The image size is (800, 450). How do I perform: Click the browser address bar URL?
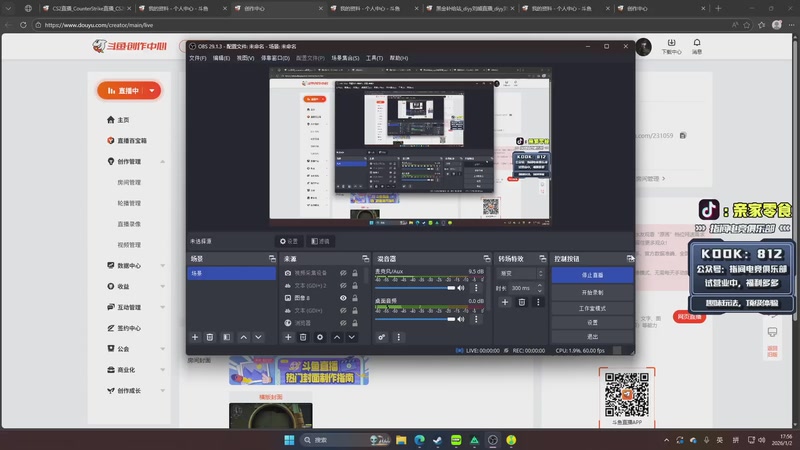tap(98, 25)
